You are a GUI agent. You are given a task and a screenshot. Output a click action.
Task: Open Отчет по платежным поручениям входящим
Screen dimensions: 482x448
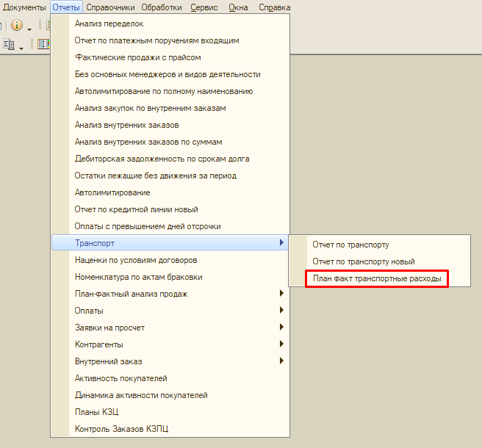(170, 40)
